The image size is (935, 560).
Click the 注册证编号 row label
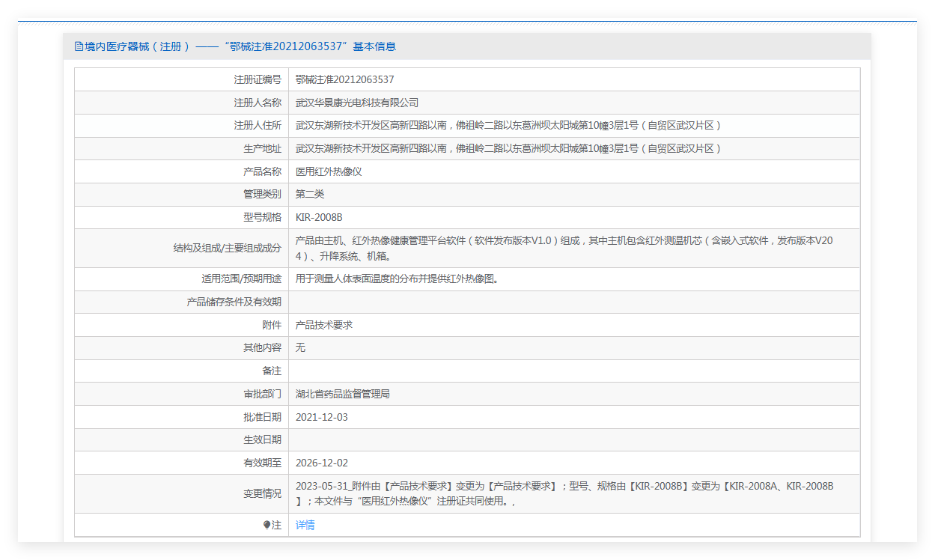(258, 79)
